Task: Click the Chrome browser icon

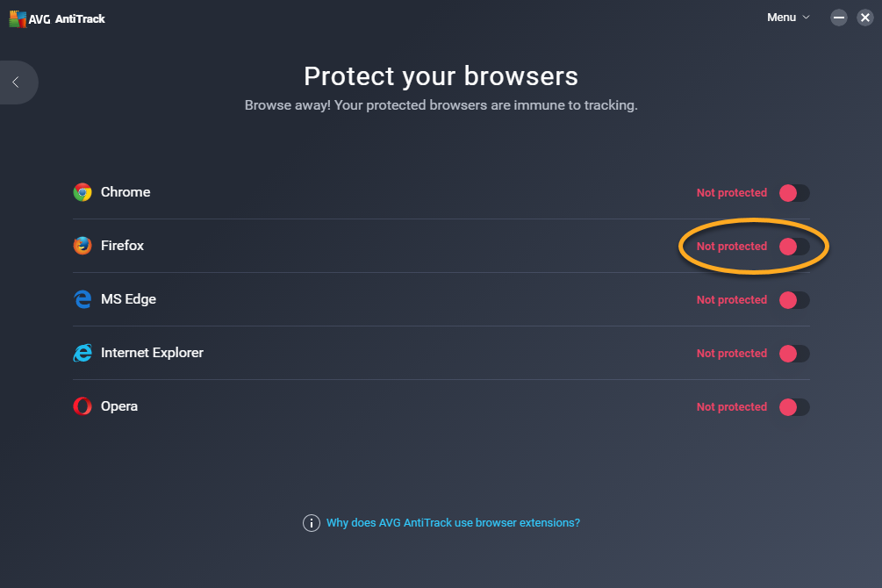Action: [x=82, y=192]
